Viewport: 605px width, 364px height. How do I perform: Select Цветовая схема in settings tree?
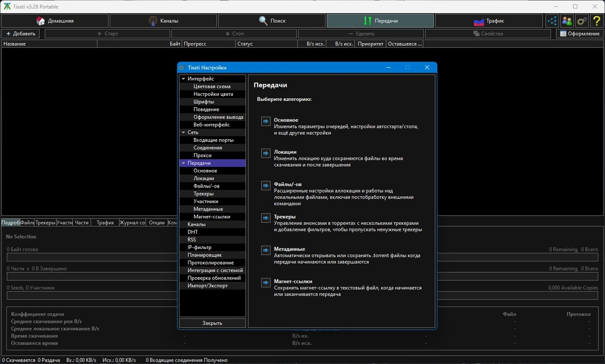tap(212, 86)
